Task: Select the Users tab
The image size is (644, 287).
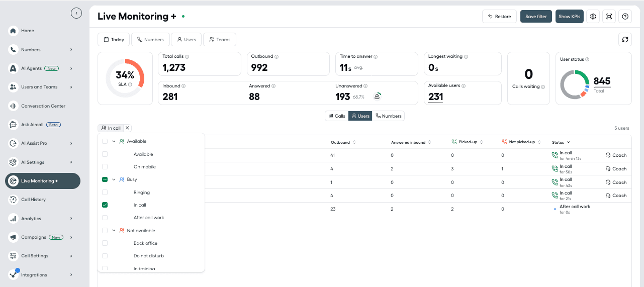Action: (x=360, y=116)
